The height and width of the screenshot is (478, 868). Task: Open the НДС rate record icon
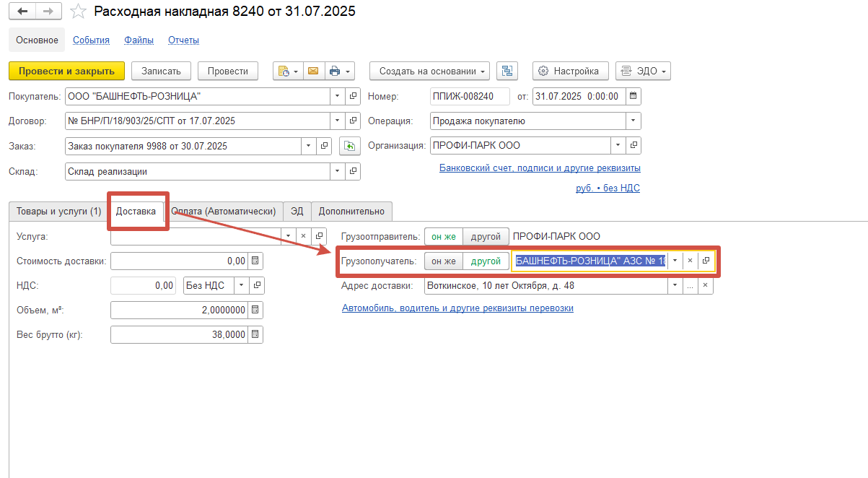pyautogui.click(x=256, y=285)
